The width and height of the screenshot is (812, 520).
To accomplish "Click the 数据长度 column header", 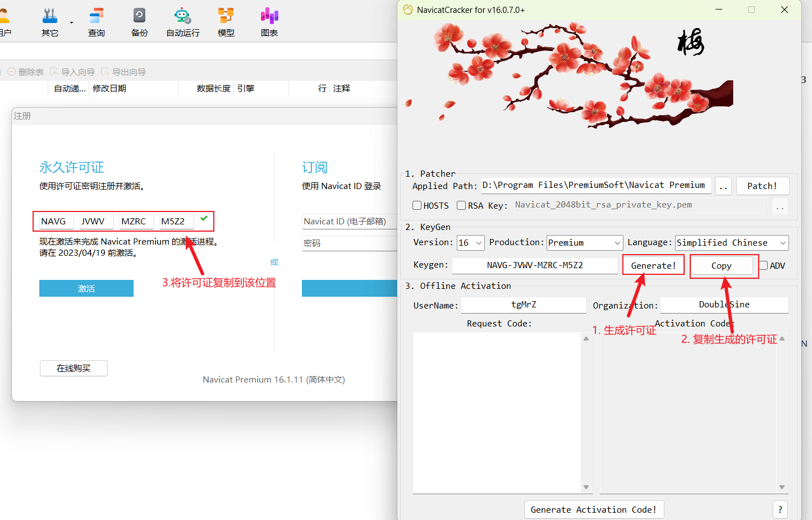I will point(213,89).
